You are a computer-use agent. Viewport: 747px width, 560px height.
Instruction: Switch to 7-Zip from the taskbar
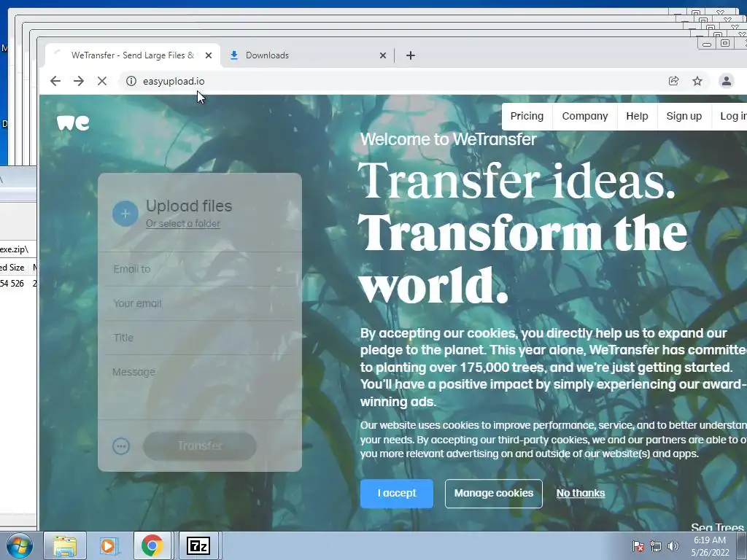coord(198,545)
